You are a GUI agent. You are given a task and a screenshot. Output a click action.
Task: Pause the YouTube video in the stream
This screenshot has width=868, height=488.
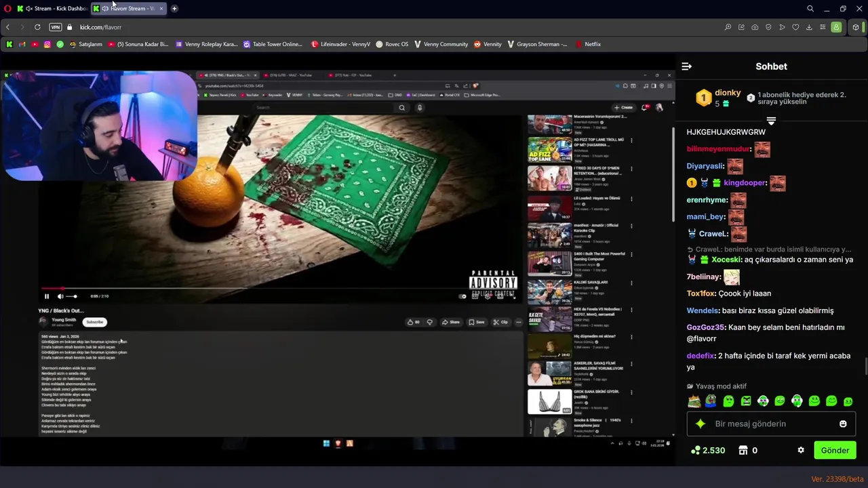click(x=47, y=296)
